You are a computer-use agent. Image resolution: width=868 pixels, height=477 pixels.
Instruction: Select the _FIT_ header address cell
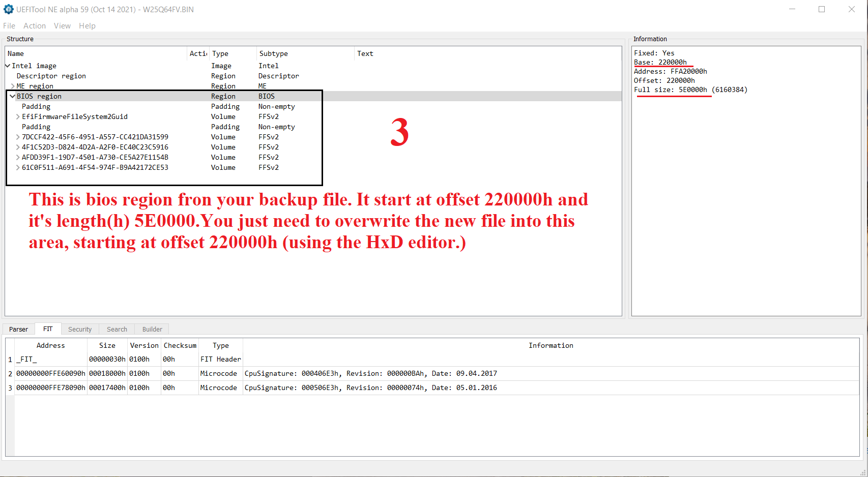pos(51,359)
